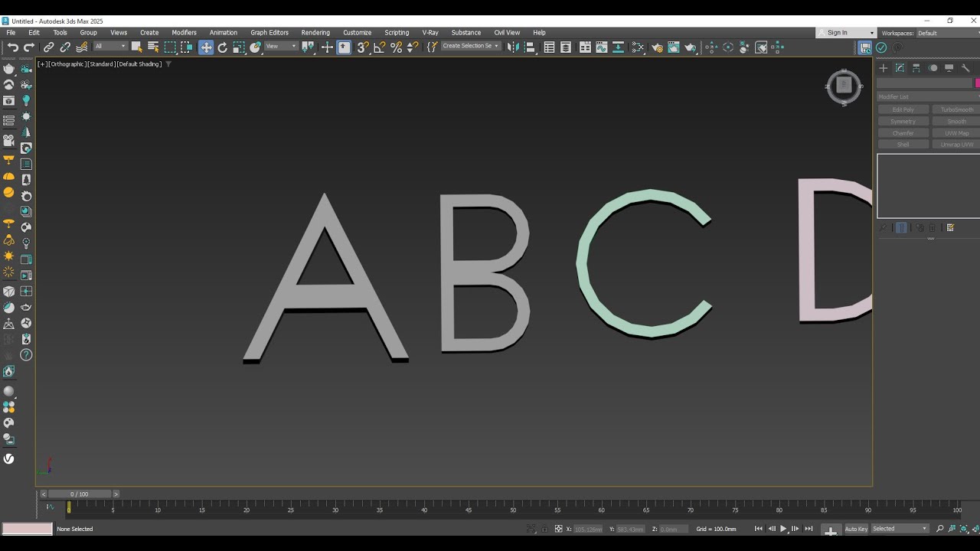Click the Align tool icon
This screenshot has width=980, height=551.
529,47
